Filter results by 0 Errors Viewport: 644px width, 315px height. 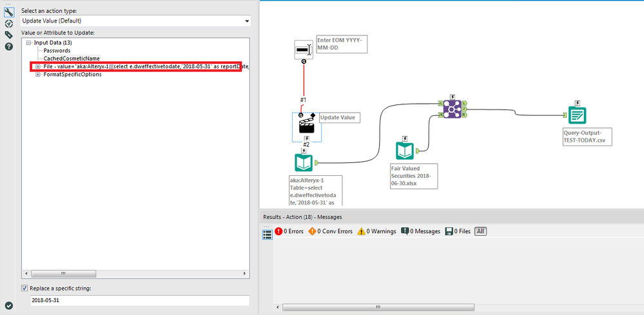pos(289,231)
